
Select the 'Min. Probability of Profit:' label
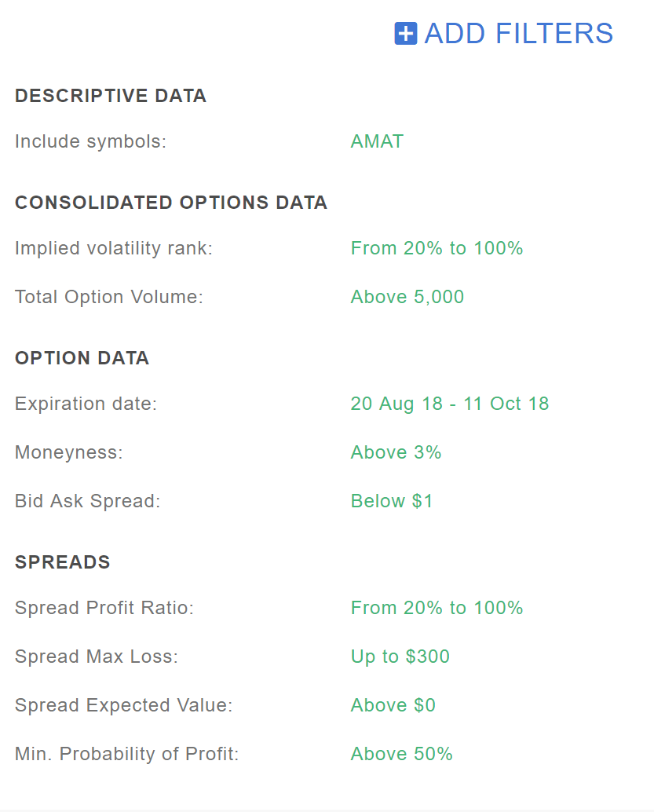click(126, 754)
